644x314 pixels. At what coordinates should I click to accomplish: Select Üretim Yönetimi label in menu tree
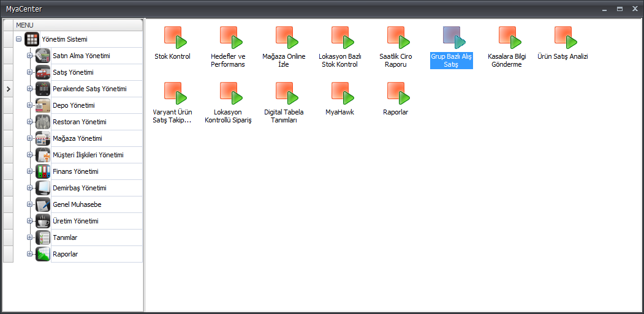click(x=75, y=221)
